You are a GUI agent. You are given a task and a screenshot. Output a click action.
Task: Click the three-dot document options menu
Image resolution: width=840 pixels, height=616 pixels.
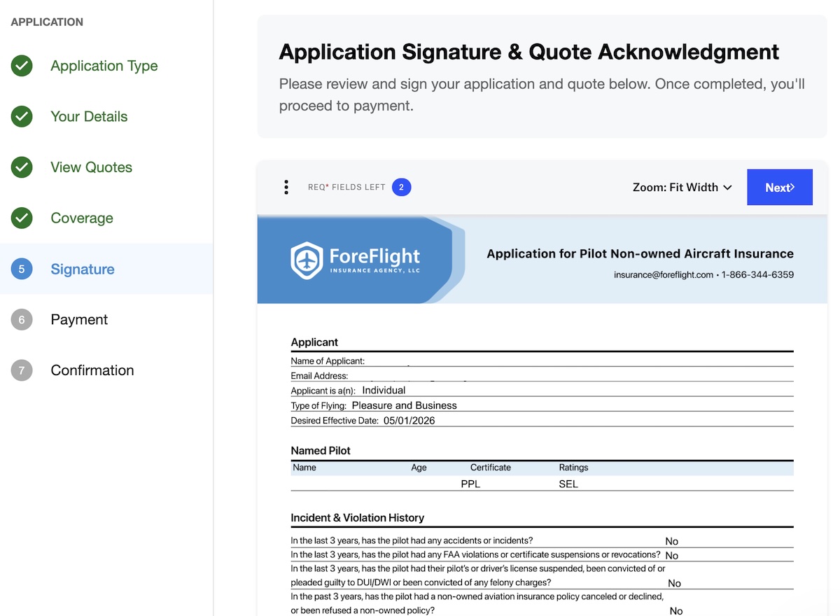[x=286, y=188]
